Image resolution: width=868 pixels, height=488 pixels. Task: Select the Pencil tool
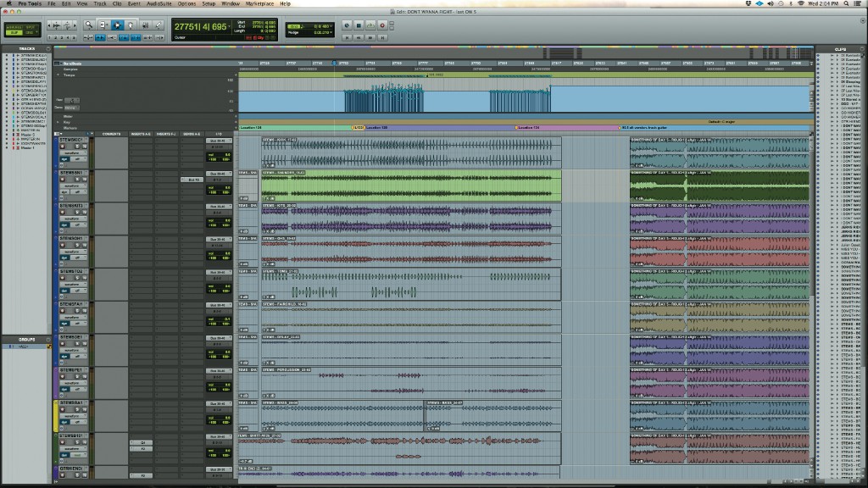(159, 25)
